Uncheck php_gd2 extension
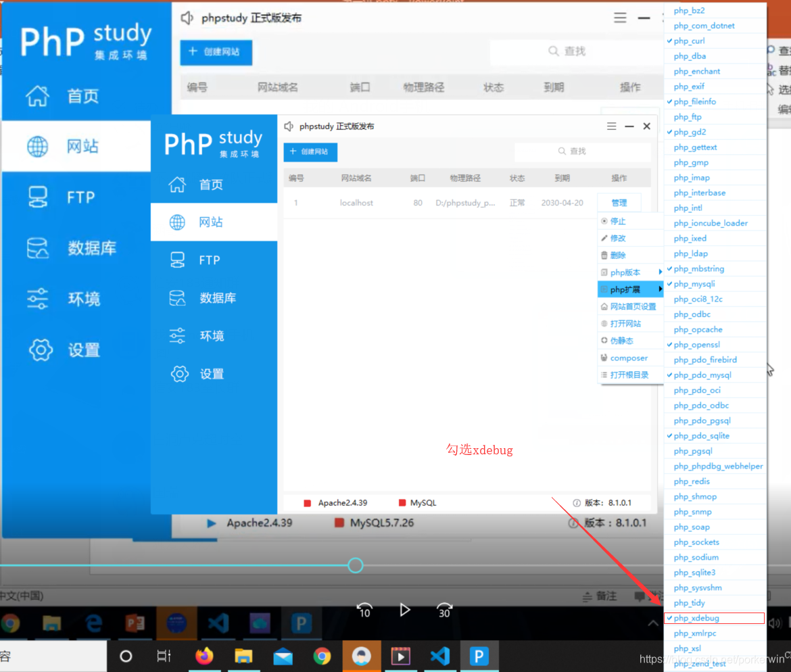This screenshot has height=672, width=791. coord(715,132)
